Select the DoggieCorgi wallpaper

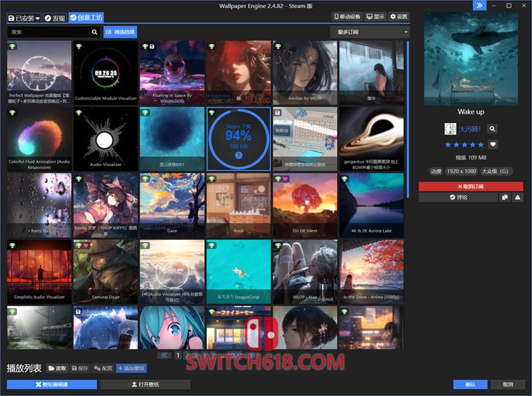(239, 271)
